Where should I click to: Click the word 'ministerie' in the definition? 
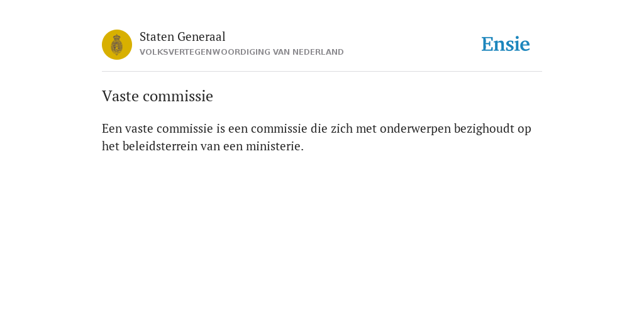coord(273,146)
